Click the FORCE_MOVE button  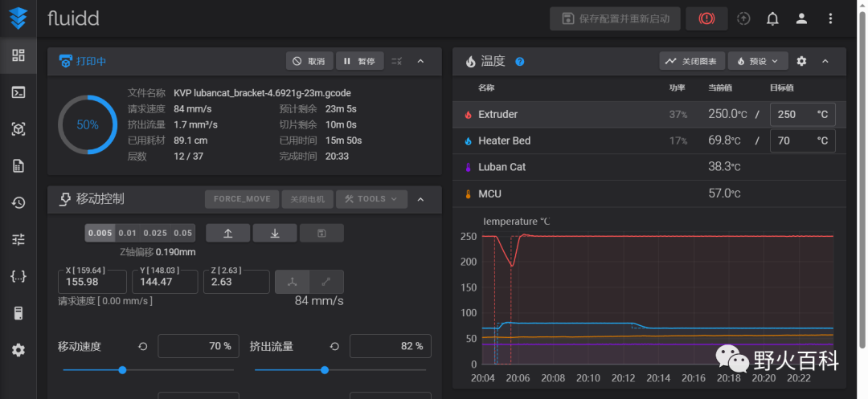click(x=242, y=199)
